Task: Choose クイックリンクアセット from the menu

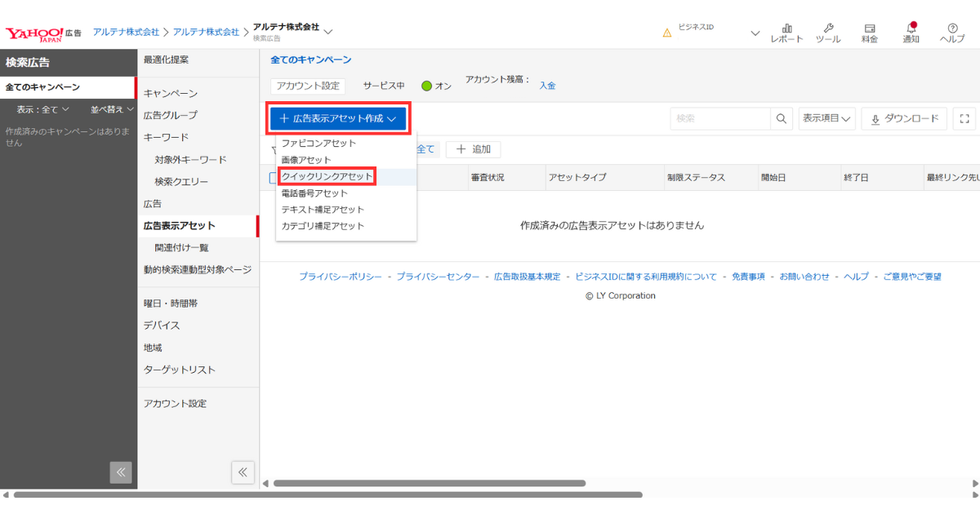Action: coord(345,176)
